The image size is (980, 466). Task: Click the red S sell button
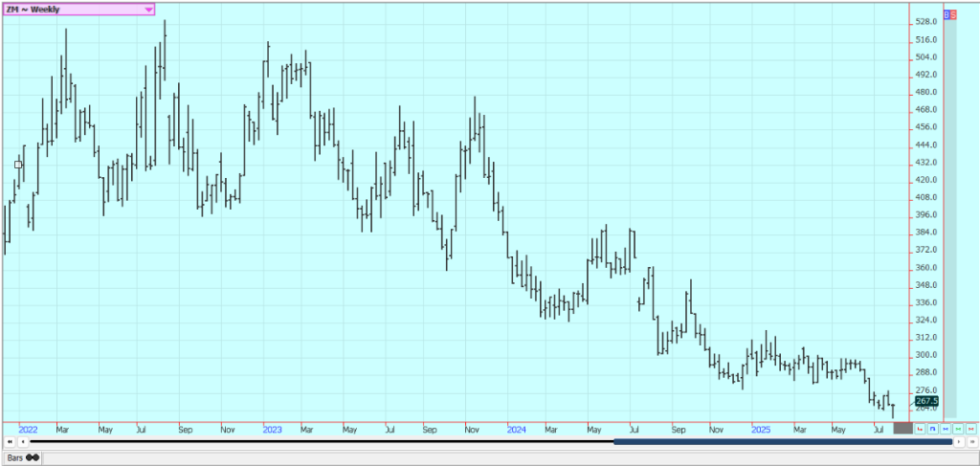click(x=953, y=14)
